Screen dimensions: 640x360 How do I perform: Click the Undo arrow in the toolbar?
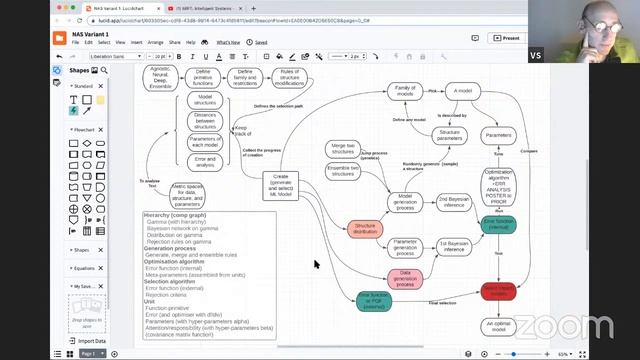(60, 56)
